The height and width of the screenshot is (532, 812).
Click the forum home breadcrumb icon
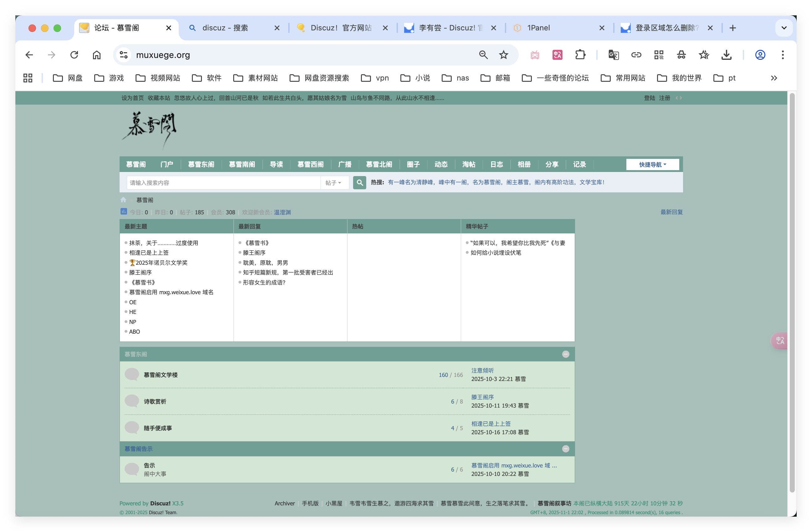click(x=123, y=200)
